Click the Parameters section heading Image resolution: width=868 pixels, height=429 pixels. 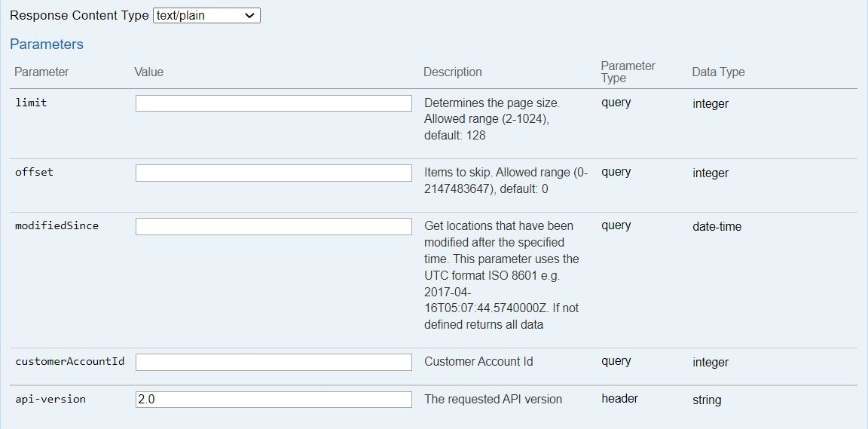click(x=47, y=44)
